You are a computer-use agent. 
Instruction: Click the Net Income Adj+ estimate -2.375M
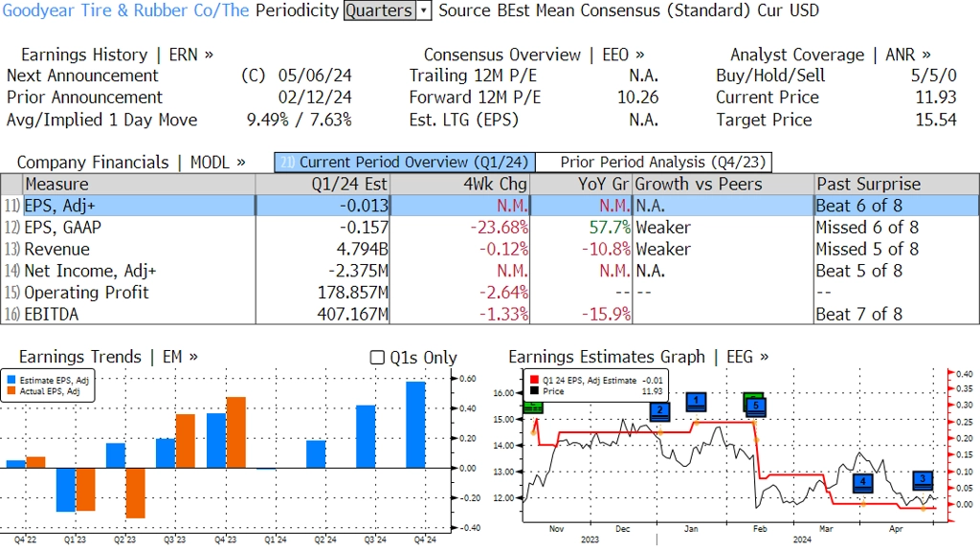pyautogui.click(x=358, y=271)
